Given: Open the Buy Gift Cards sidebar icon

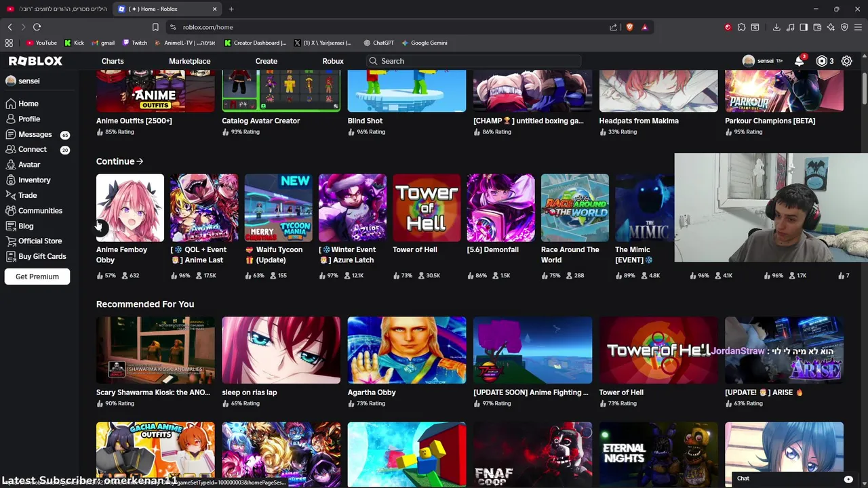Looking at the screenshot, I should 10,256.
